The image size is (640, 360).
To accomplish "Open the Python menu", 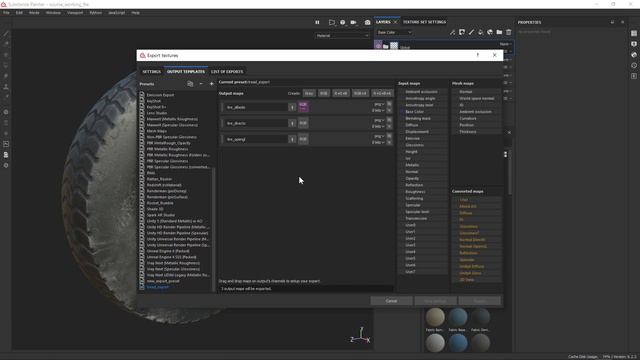I will tap(96, 13).
